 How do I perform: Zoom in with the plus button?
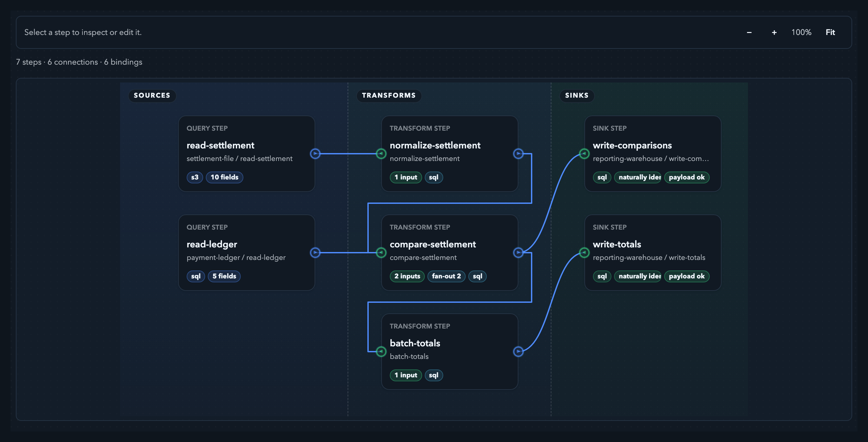(x=774, y=32)
